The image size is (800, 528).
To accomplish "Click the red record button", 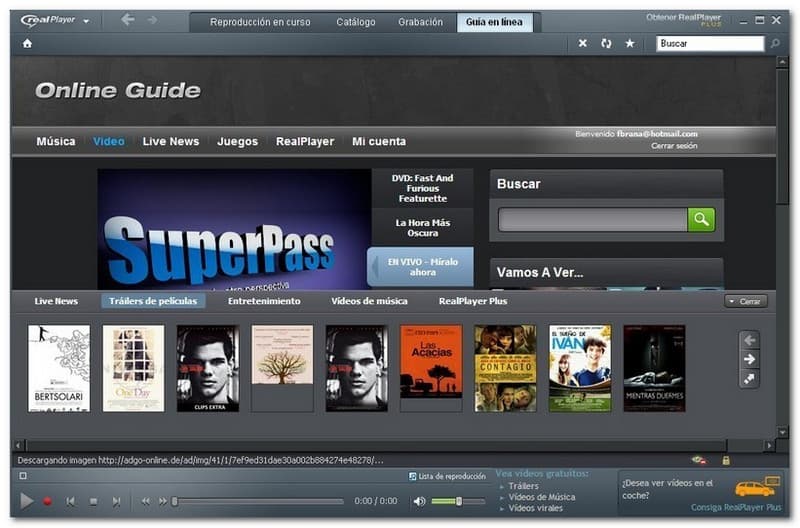I will (47, 501).
